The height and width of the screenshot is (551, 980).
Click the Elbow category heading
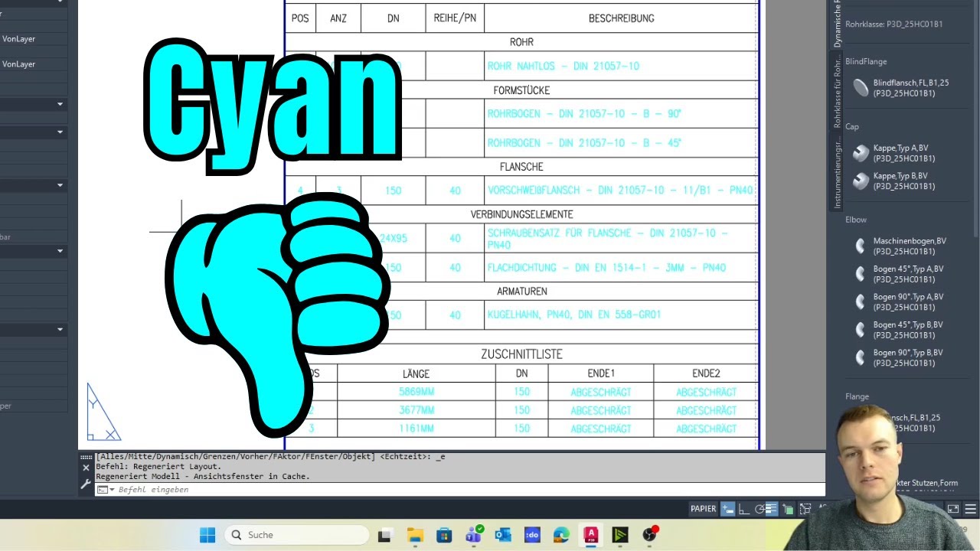pos(856,220)
